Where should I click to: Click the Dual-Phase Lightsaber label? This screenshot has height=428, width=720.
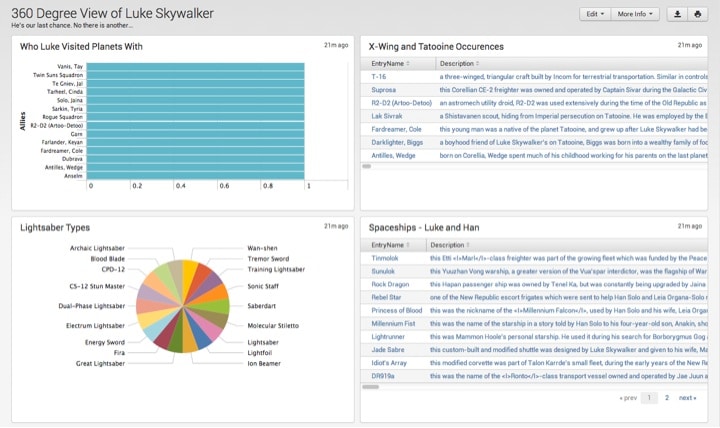91,306
